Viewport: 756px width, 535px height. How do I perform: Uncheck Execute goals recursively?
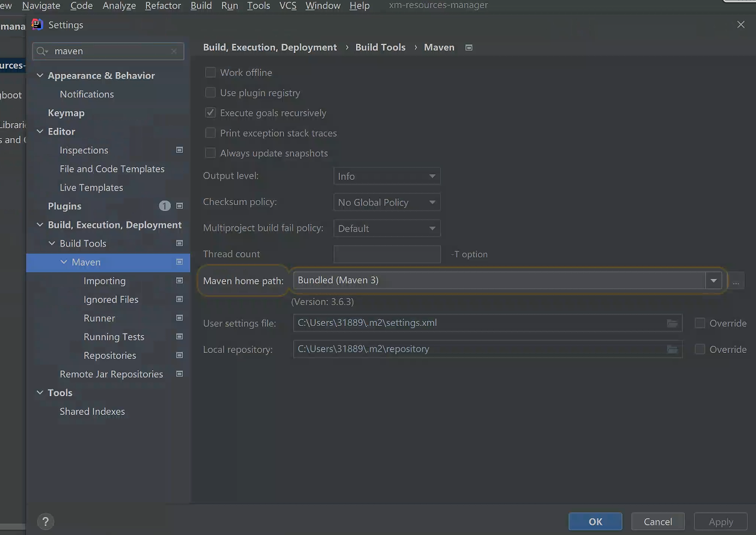click(x=211, y=112)
